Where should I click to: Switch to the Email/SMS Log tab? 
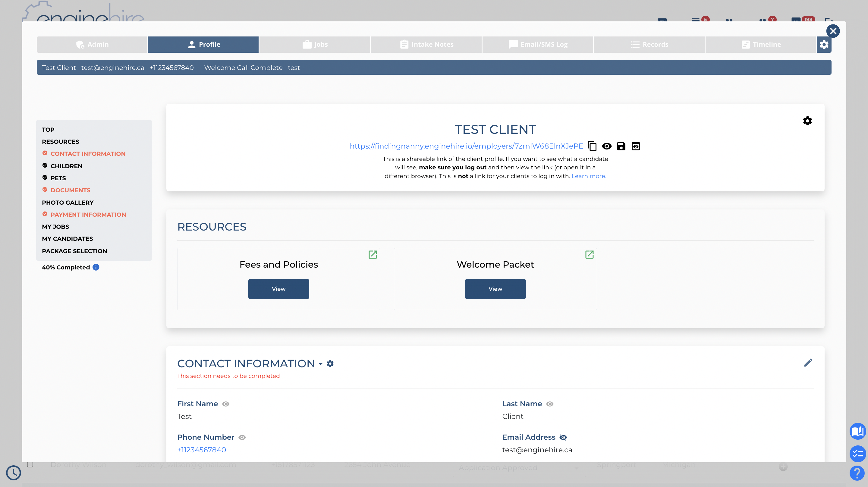tap(538, 45)
